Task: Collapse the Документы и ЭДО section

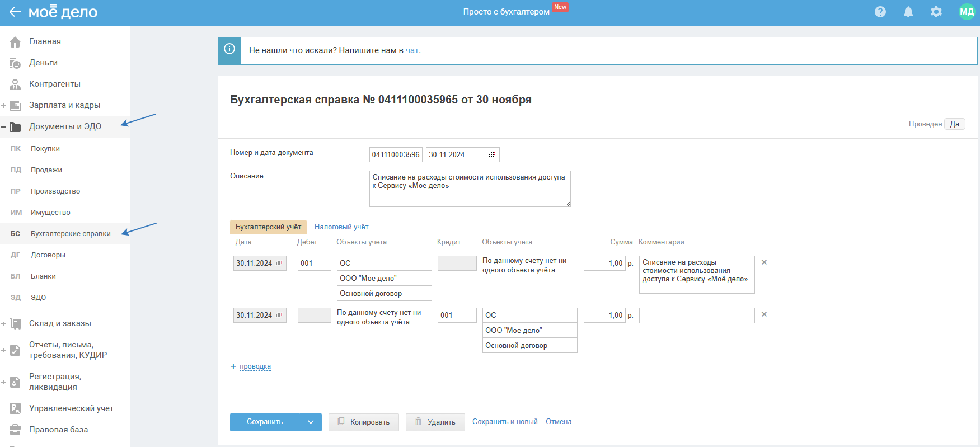Action: coord(3,127)
